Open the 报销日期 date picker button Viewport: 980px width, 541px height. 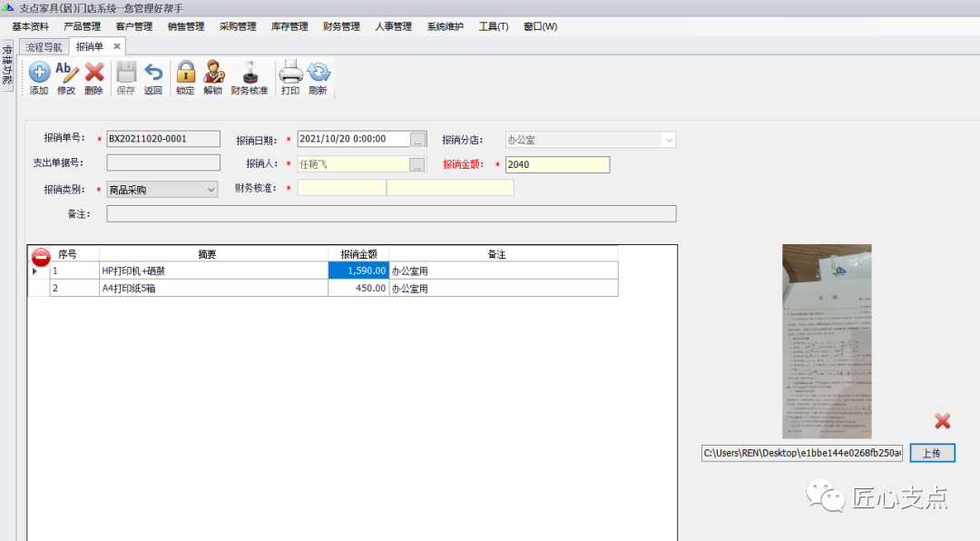pyautogui.click(x=417, y=140)
